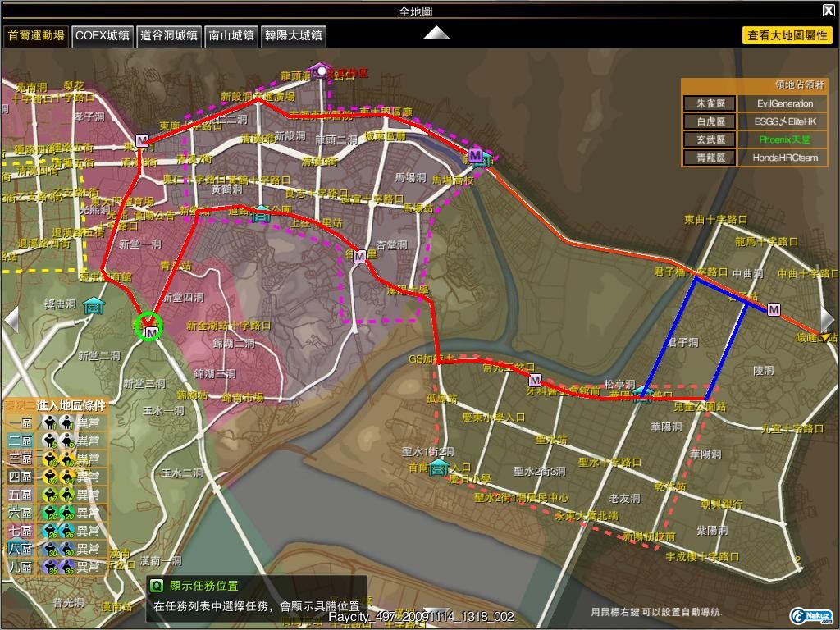Click the 玉水二洞 district label
Screen dimensions: 840x630
point(183,473)
